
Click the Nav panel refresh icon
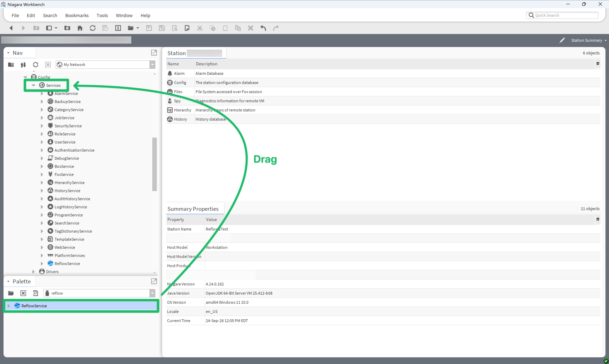pyautogui.click(x=36, y=64)
